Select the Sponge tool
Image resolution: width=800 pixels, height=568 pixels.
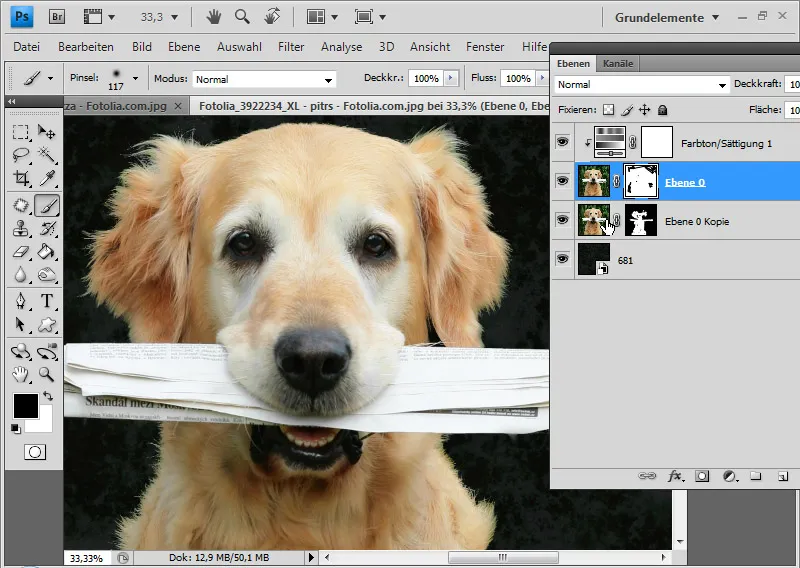coord(47,275)
